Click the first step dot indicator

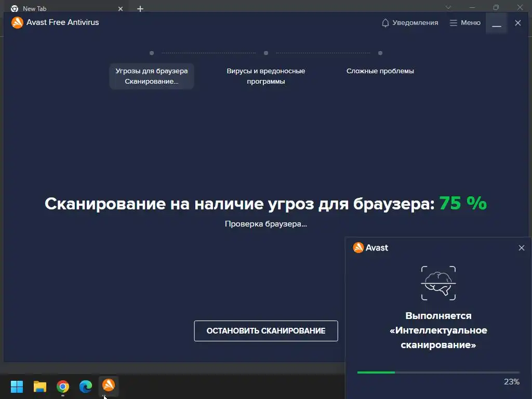pos(152,53)
